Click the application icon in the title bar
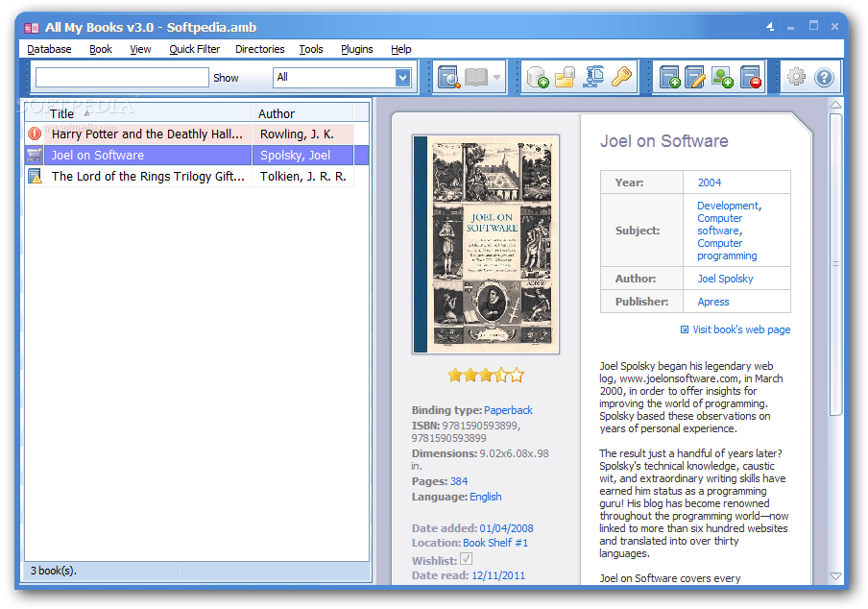 click(32, 28)
